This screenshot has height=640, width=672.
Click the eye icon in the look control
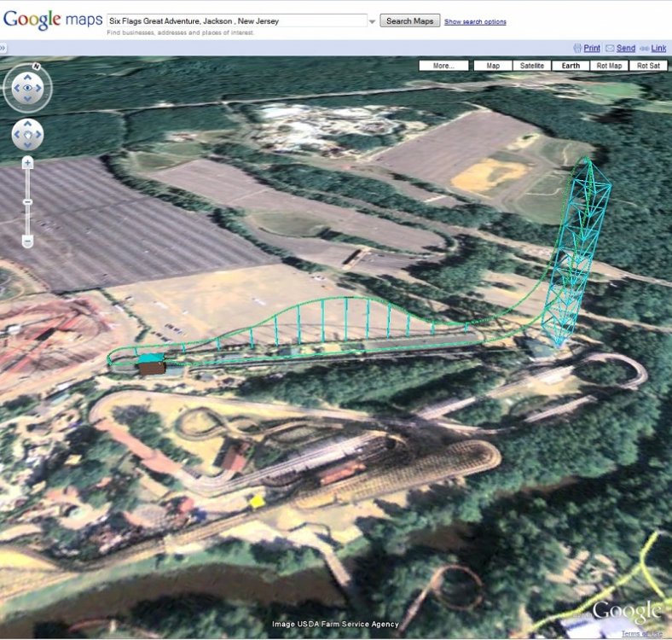pyautogui.click(x=27, y=88)
